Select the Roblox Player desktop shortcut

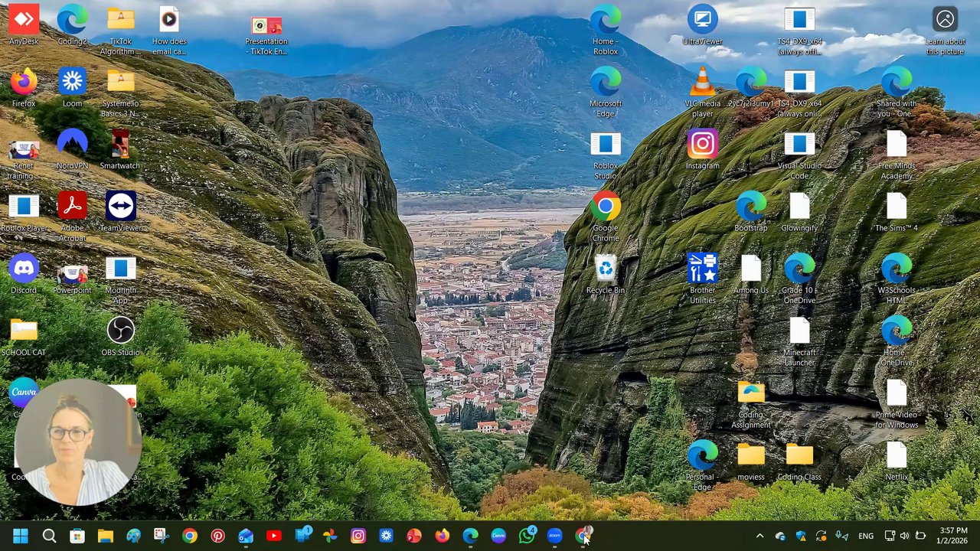(x=24, y=213)
